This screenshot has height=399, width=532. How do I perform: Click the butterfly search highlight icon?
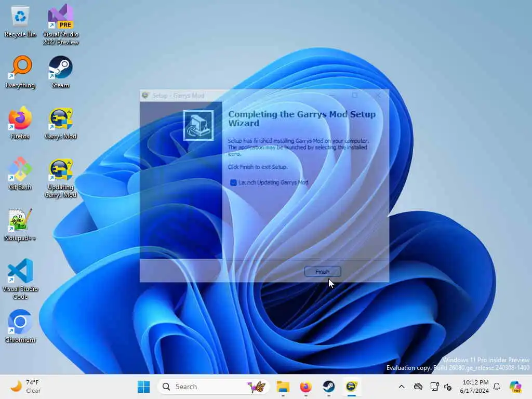click(x=257, y=387)
